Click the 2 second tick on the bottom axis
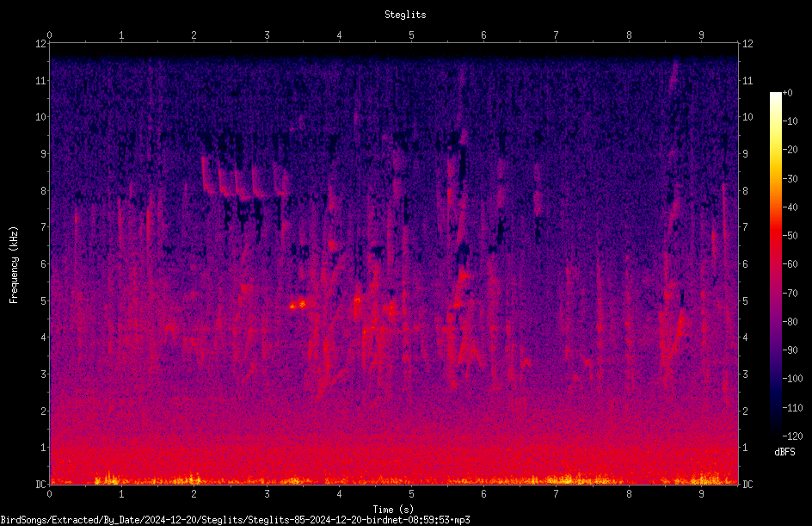 [194, 494]
